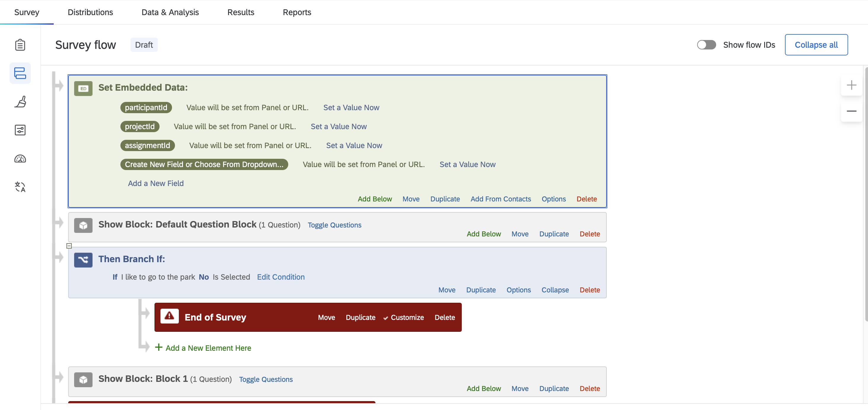Click Edit Condition on branch
868x410 pixels.
[x=281, y=277]
